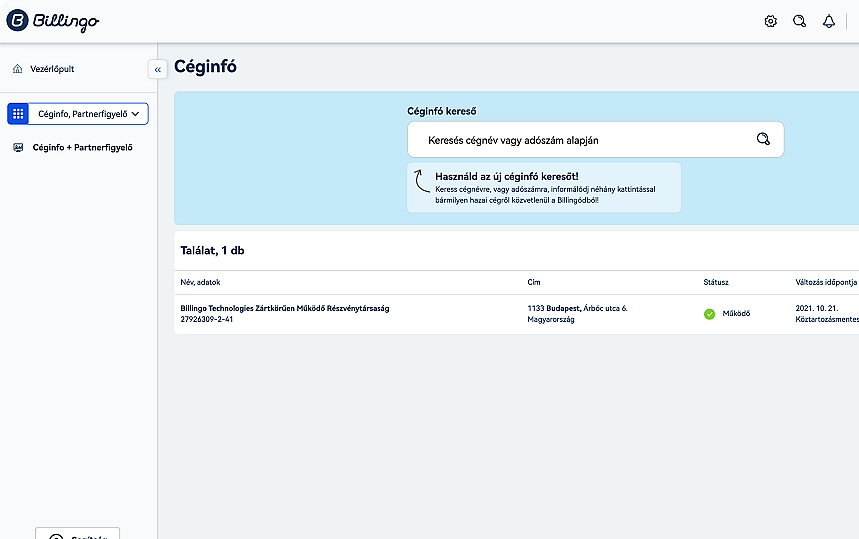This screenshot has width=859, height=539.
Task: Select Céginfo + Partnerfigyelő menu item
Action: coord(82,147)
